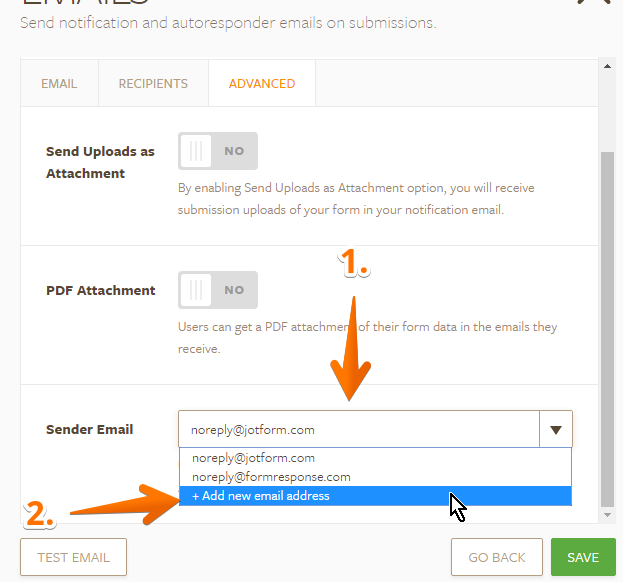Send a test with TEST EMAIL button

(74, 557)
